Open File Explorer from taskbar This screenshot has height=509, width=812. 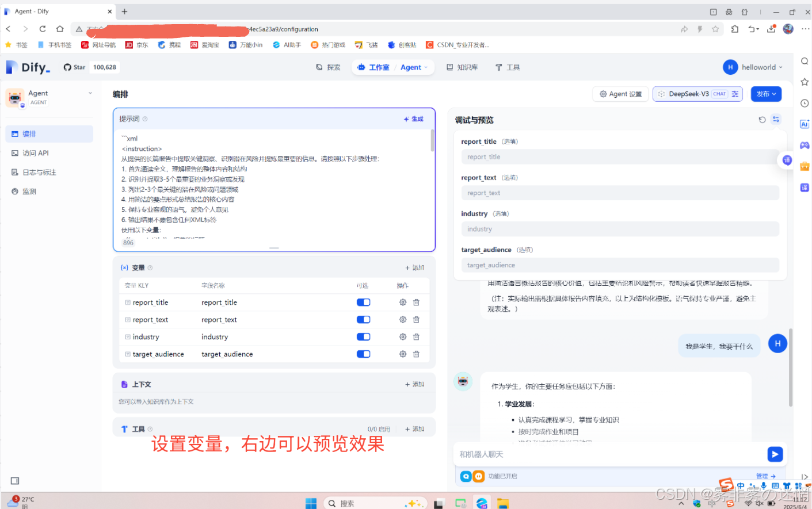tap(503, 503)
